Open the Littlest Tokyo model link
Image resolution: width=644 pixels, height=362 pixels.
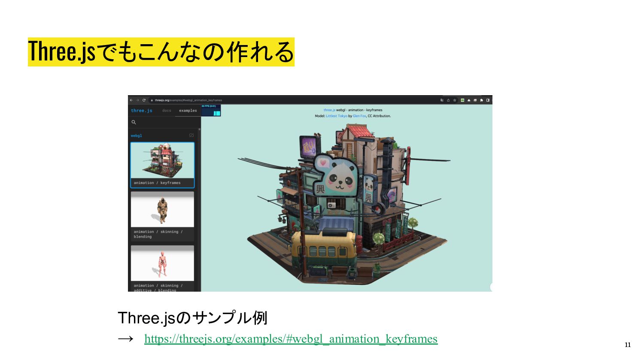click(x=337, y=116)
